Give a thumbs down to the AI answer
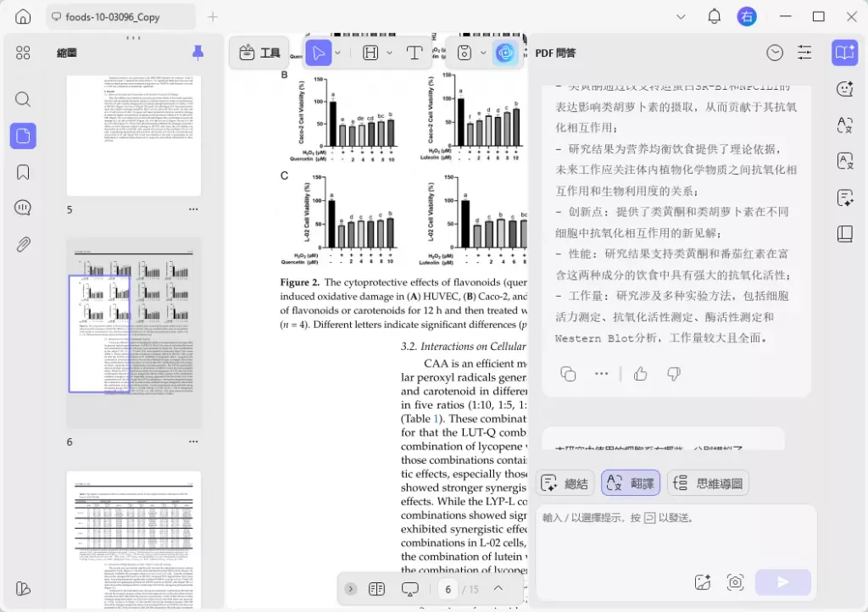The width and height of the screenshot is (868, 612). (673, 373)
